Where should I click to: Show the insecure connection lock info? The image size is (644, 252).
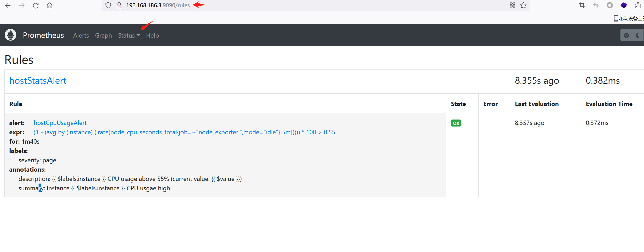119,5
